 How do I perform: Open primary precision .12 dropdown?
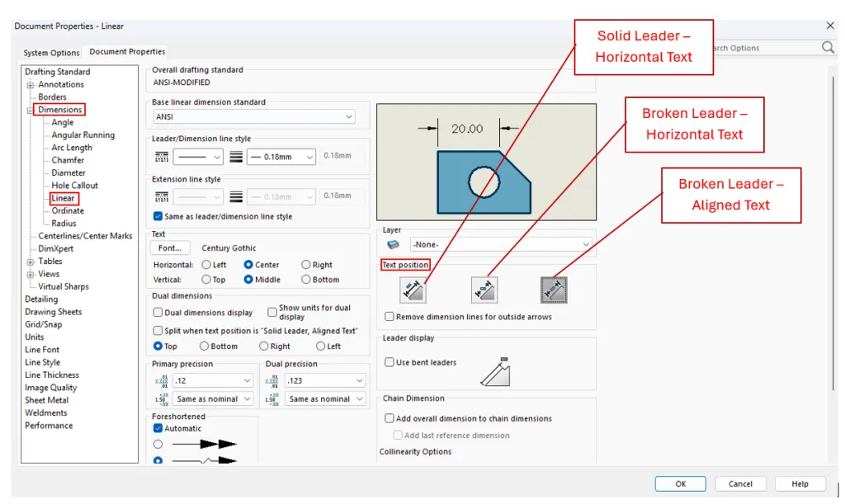(213, 381)
